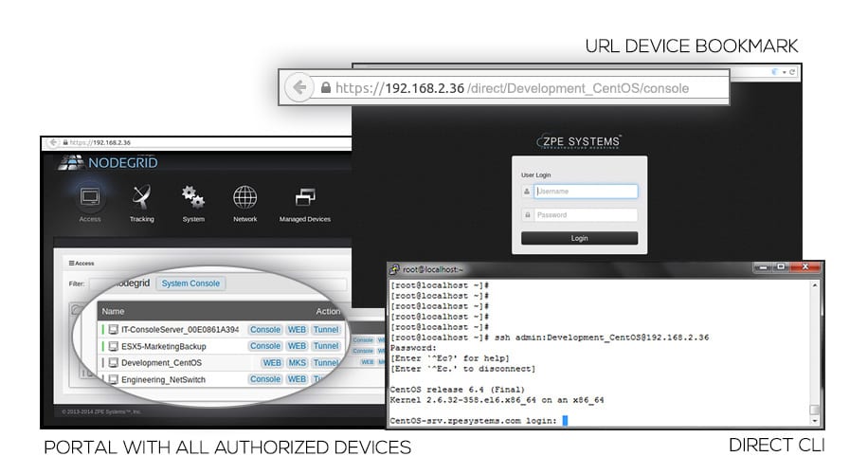
Task: Click the reload icon in the login browser
Action: pyautogui.click(x=790, y=72)
